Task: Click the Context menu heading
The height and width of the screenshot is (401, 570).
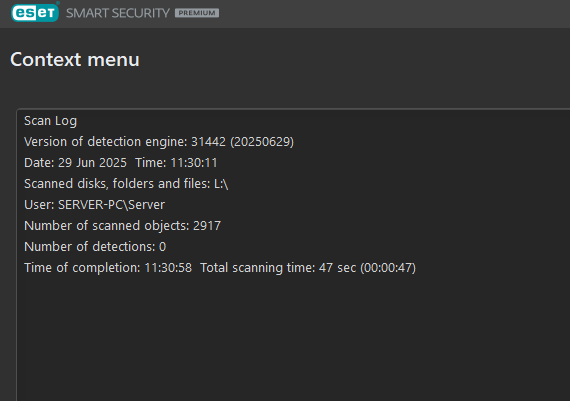Action: tap(75, 59)
